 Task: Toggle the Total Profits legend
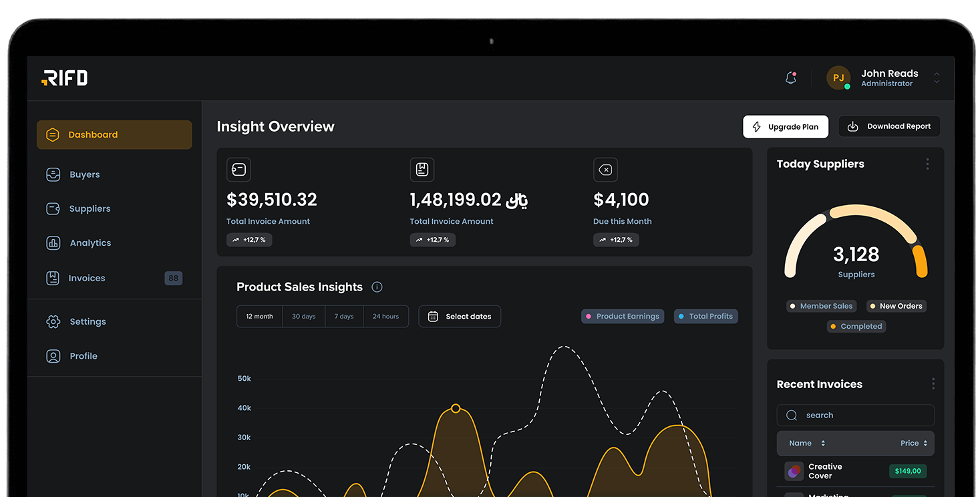(706, 317)
